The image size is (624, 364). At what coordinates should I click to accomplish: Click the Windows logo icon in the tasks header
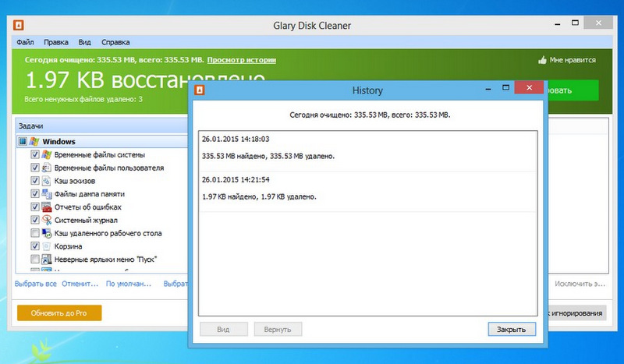[34, 141]
